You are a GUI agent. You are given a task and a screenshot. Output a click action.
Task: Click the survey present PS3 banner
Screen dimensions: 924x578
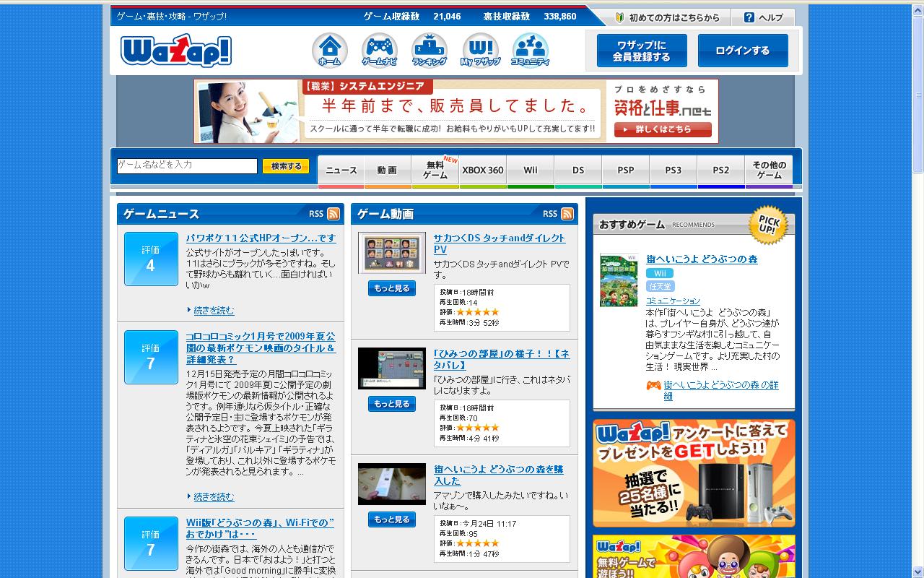694,473
